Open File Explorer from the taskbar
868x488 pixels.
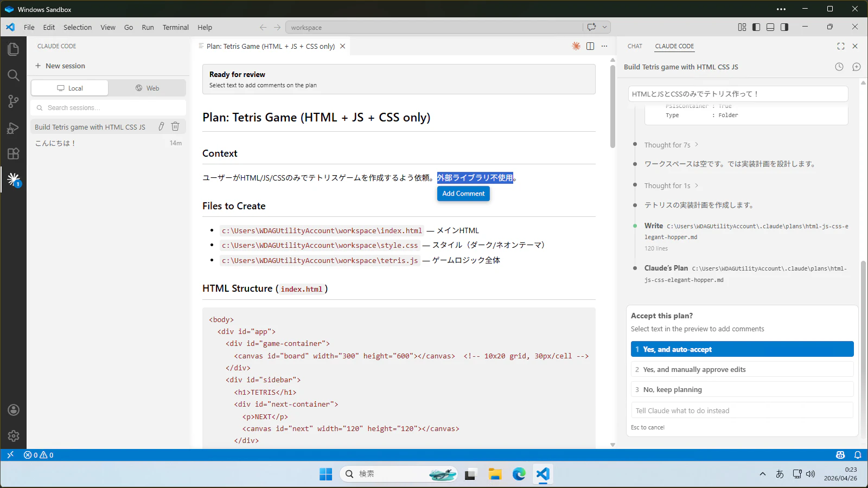coord(495,474)
